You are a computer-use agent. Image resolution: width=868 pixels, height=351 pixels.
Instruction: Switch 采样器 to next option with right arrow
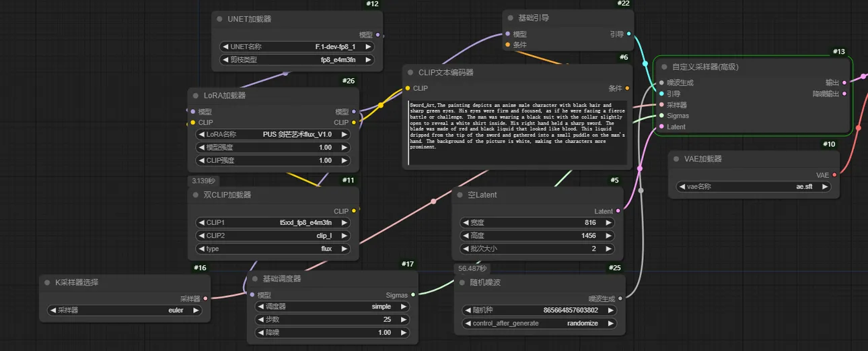click(x=196, y=311)
